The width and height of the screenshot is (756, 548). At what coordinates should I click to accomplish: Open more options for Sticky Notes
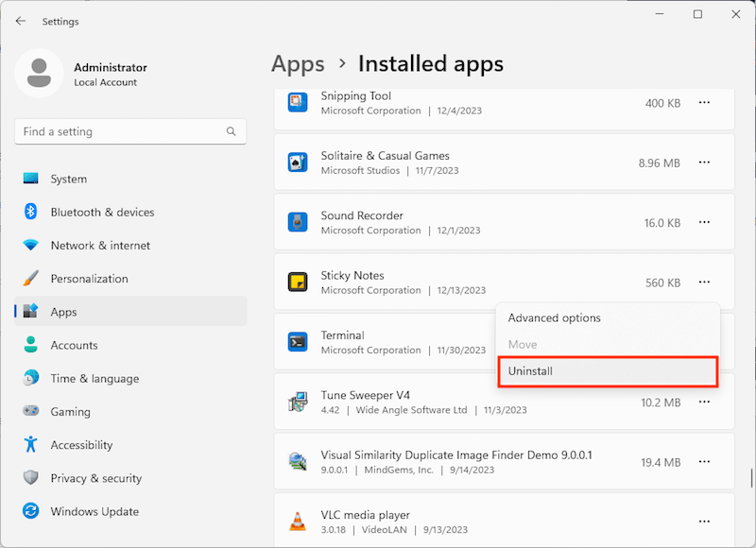pyautogui.click(x=704, y=282)
